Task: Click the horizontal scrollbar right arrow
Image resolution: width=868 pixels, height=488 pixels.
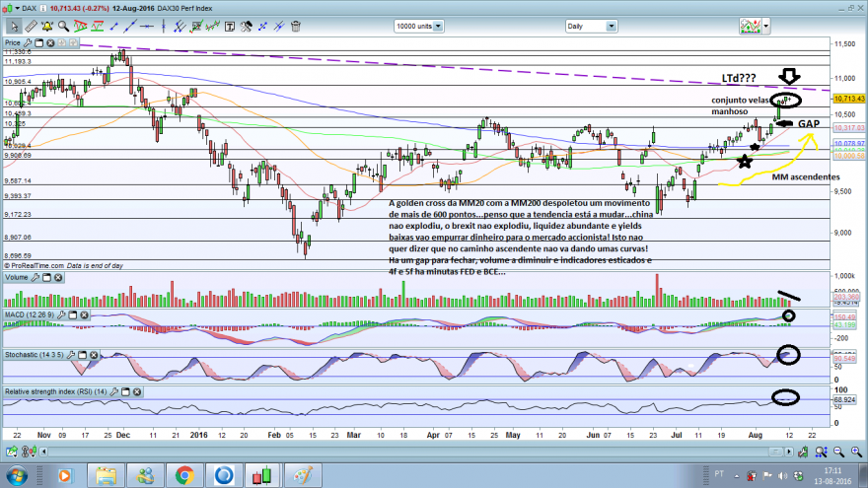Action: pos(789,453)
